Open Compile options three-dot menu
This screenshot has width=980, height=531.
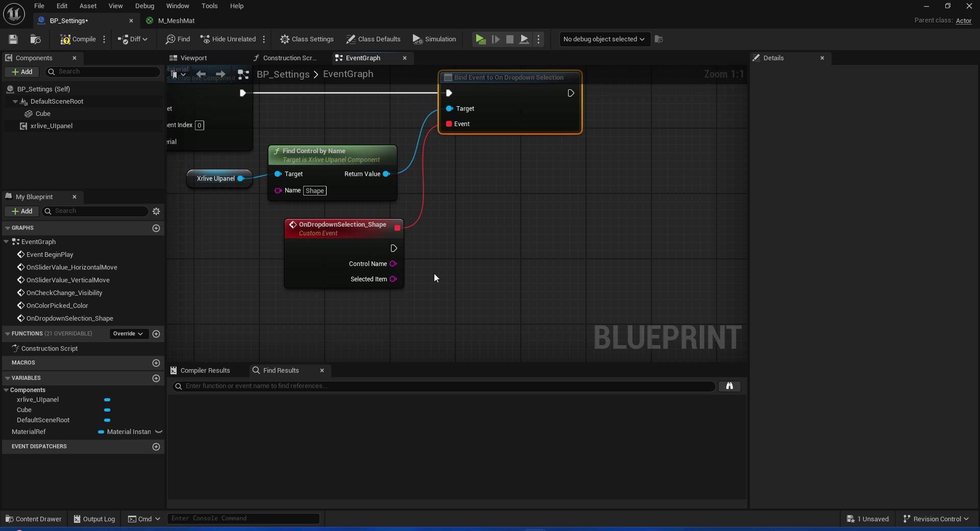(104, 39)
